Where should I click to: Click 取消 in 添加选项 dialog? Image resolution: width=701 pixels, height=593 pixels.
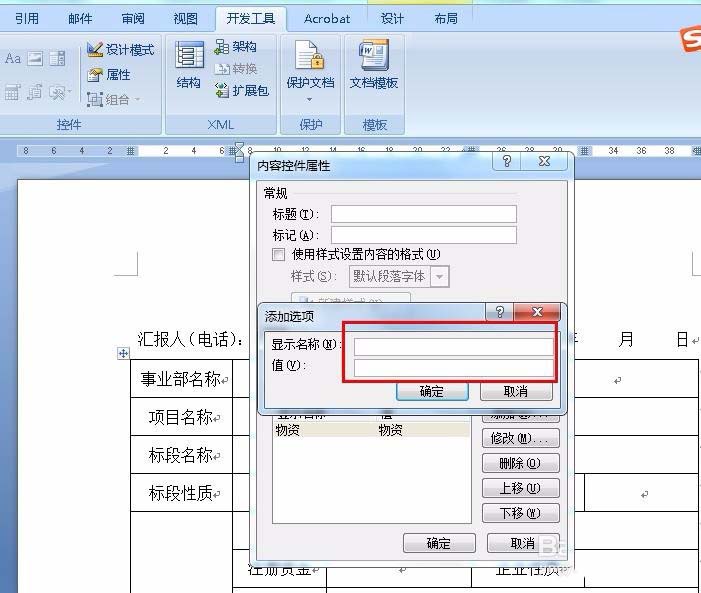tap(516, 392)
